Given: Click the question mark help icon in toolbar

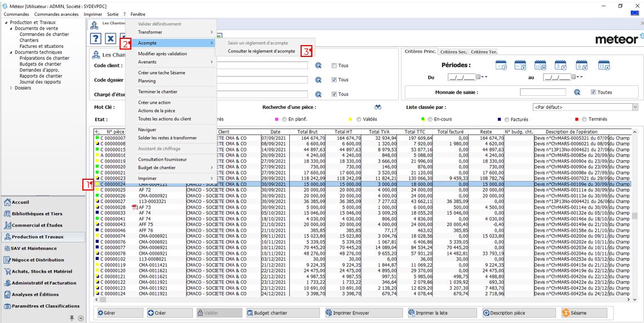Looking at the screenshot, I should click(95, 38).
